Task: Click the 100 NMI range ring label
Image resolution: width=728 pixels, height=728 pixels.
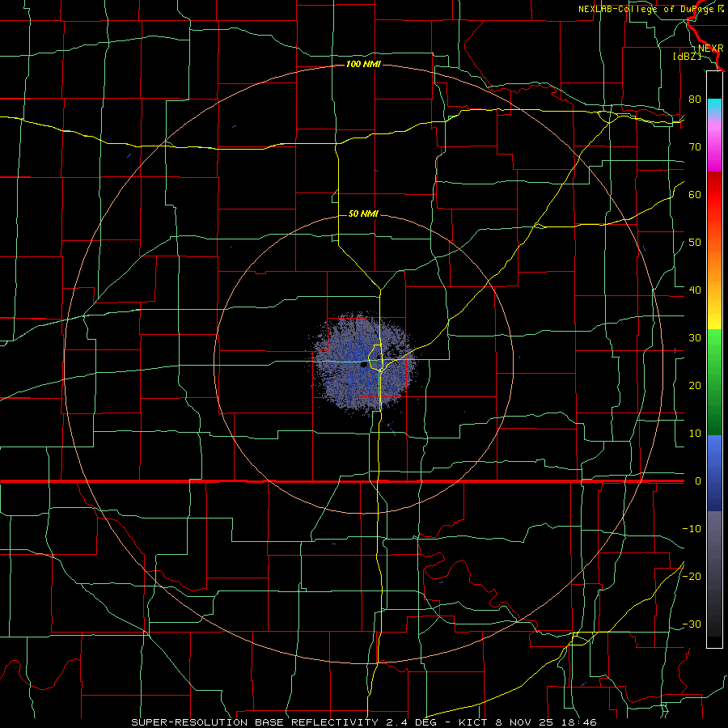Action: [363, 64]
